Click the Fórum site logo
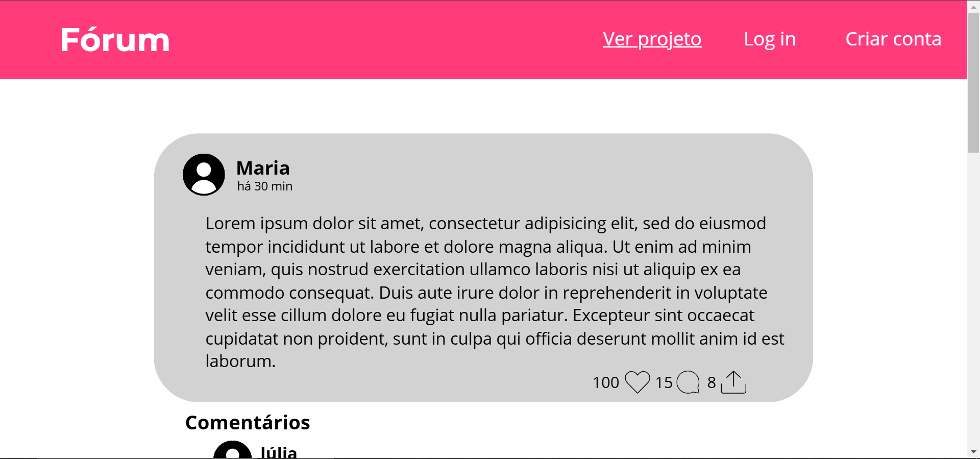 click(115, 40)
